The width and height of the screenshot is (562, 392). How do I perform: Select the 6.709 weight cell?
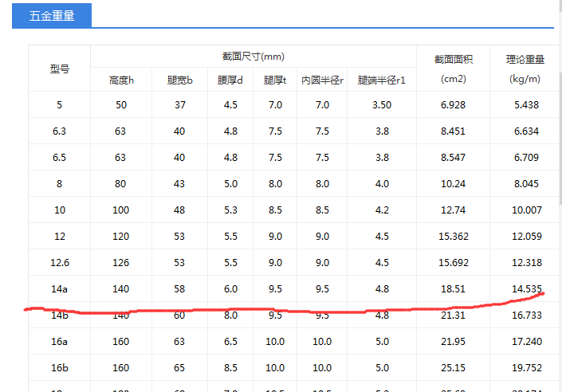point(526,157)
